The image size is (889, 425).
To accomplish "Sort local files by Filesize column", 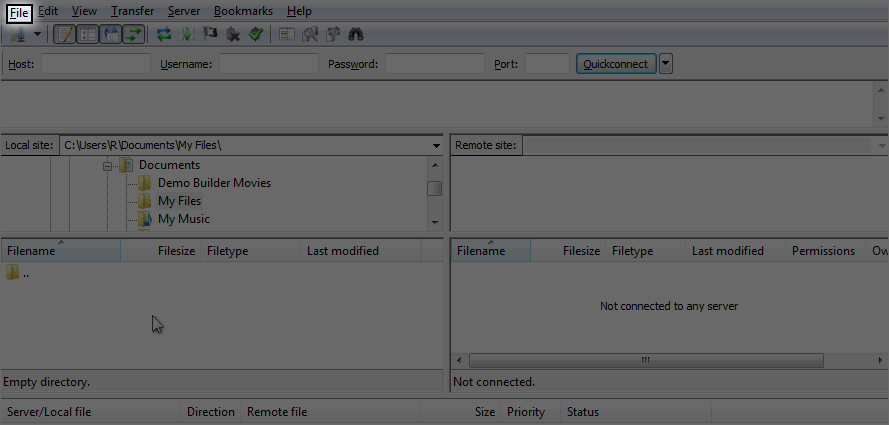I will [x=160, y=250].
